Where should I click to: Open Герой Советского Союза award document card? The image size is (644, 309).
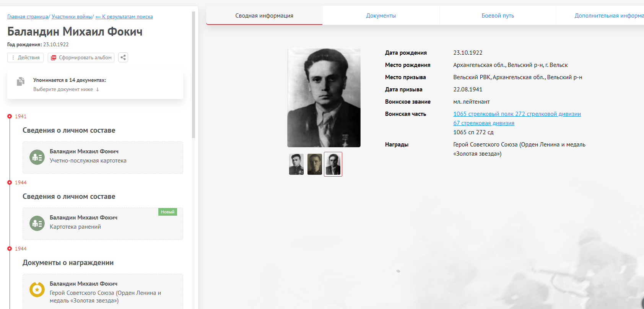(x=103, y=291)
